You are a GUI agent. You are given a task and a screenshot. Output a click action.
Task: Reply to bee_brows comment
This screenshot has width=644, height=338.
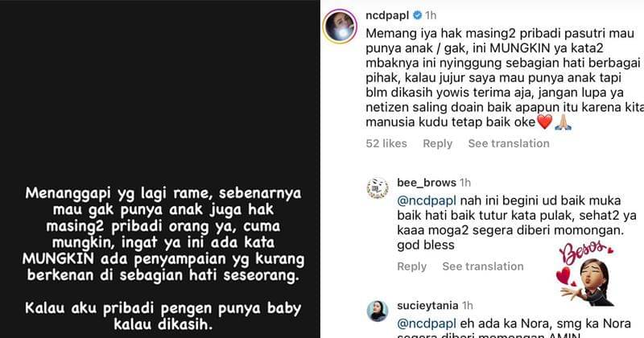411,266
